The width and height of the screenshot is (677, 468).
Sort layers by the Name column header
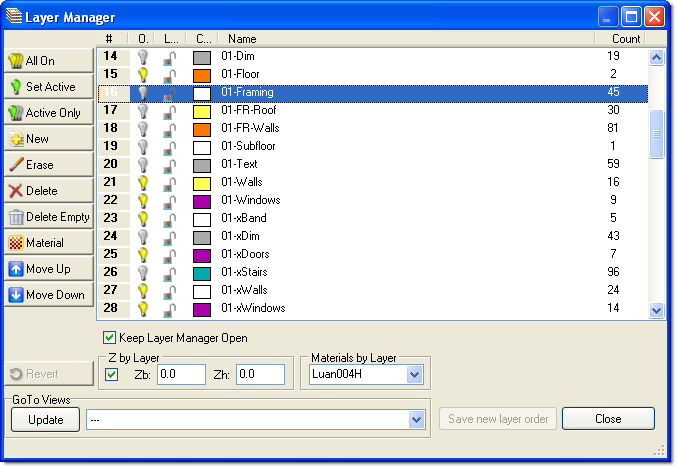(405, 38)
